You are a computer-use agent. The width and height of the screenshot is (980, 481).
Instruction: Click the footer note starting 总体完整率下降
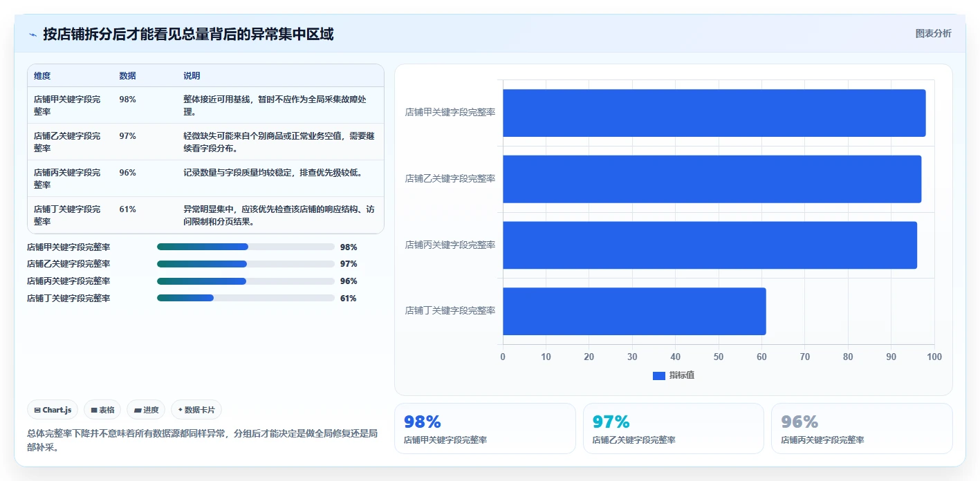(x=202, y=440)
